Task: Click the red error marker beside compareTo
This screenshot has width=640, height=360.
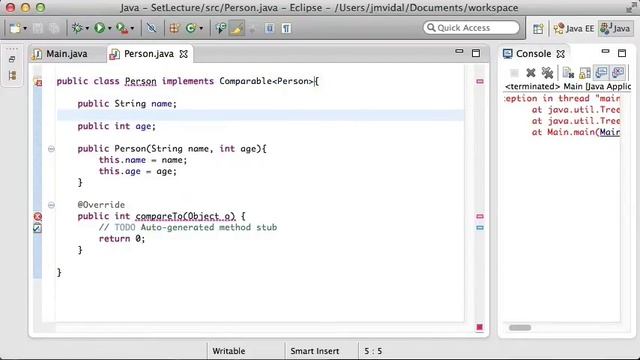Action: [x=38, y=216]
